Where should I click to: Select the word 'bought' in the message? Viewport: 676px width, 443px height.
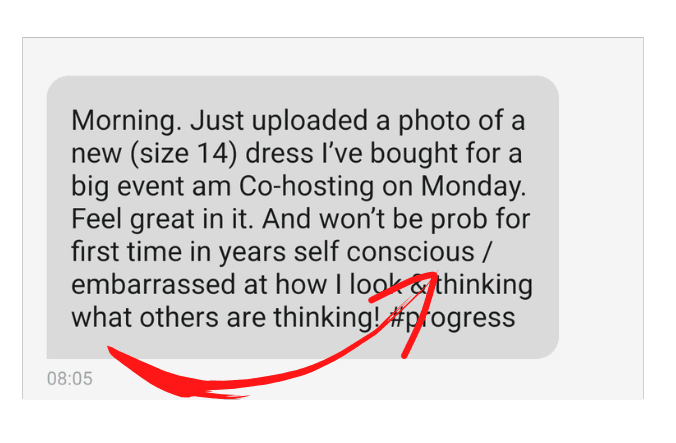414,154
